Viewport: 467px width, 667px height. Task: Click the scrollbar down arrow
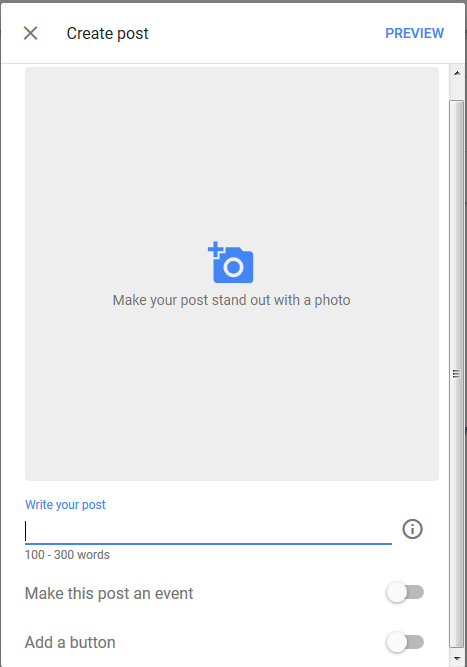tap(457, 659)
